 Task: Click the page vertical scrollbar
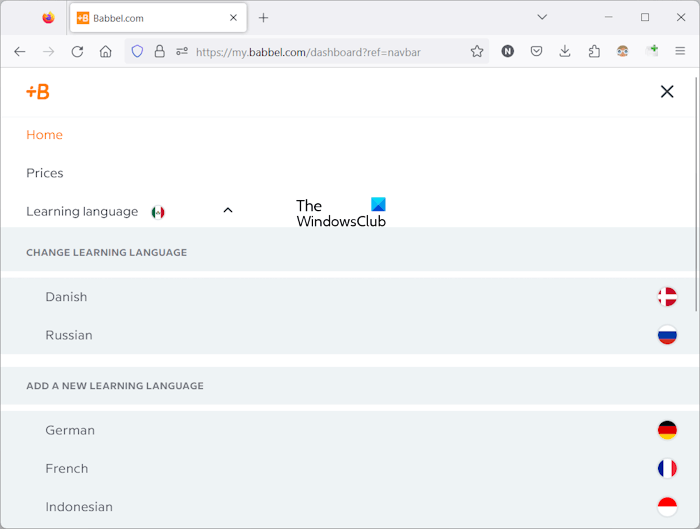click(696, 195)
